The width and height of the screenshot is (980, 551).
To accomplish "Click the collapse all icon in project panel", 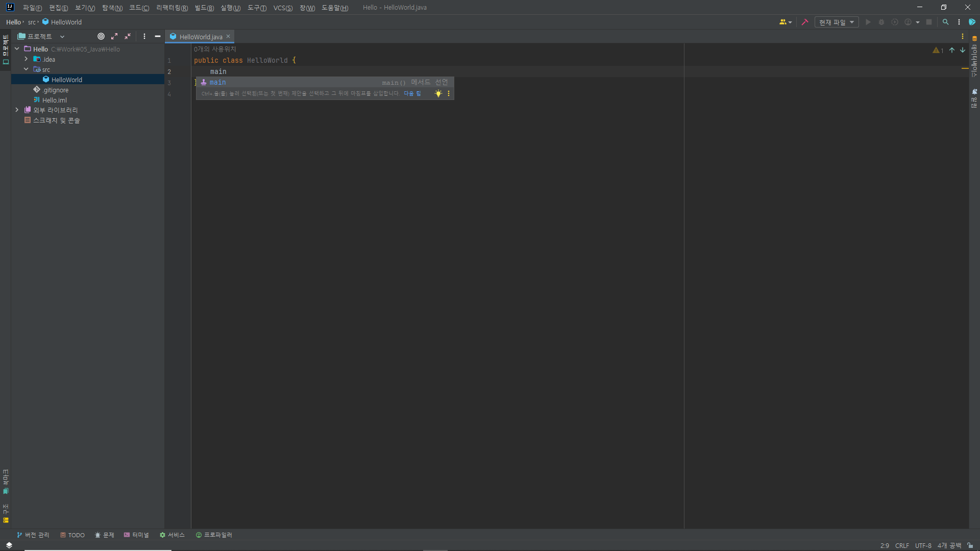I will [128, 36].
